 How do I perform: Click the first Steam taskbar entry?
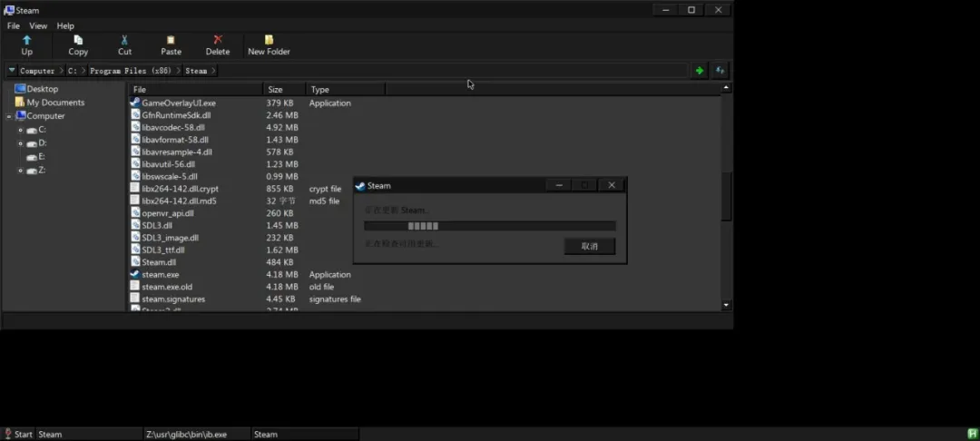point(89,434)
